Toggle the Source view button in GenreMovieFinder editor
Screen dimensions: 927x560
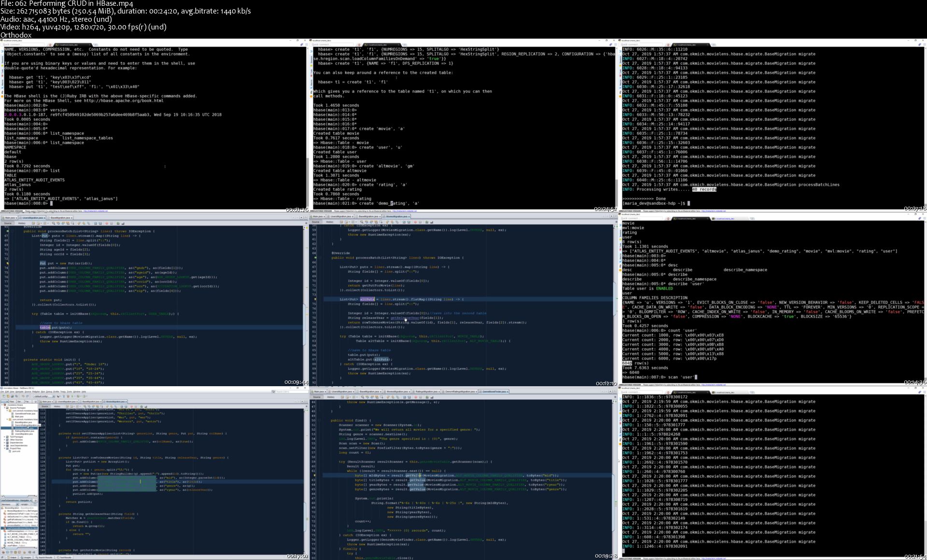click(x=317, y=397)
